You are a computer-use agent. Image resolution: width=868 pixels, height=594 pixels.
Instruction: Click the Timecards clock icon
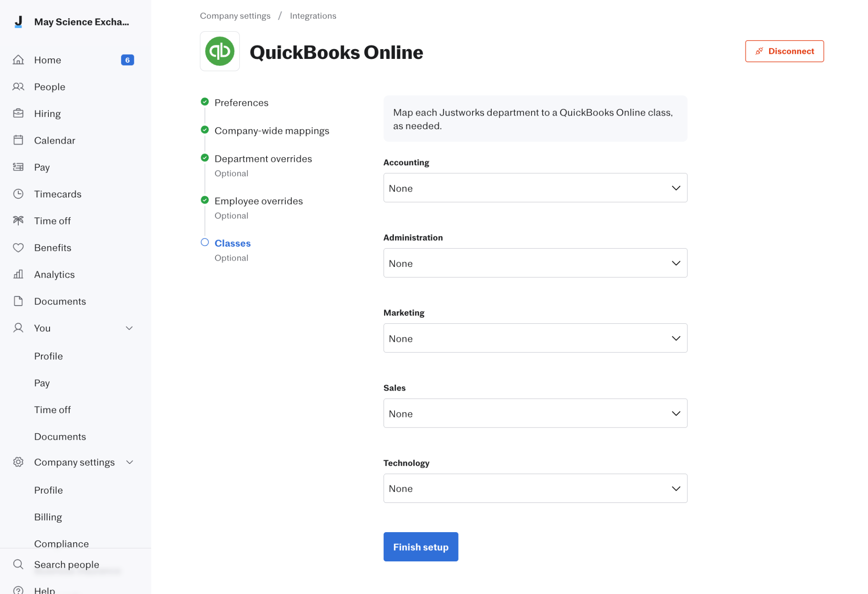click(x=18, y=194)
